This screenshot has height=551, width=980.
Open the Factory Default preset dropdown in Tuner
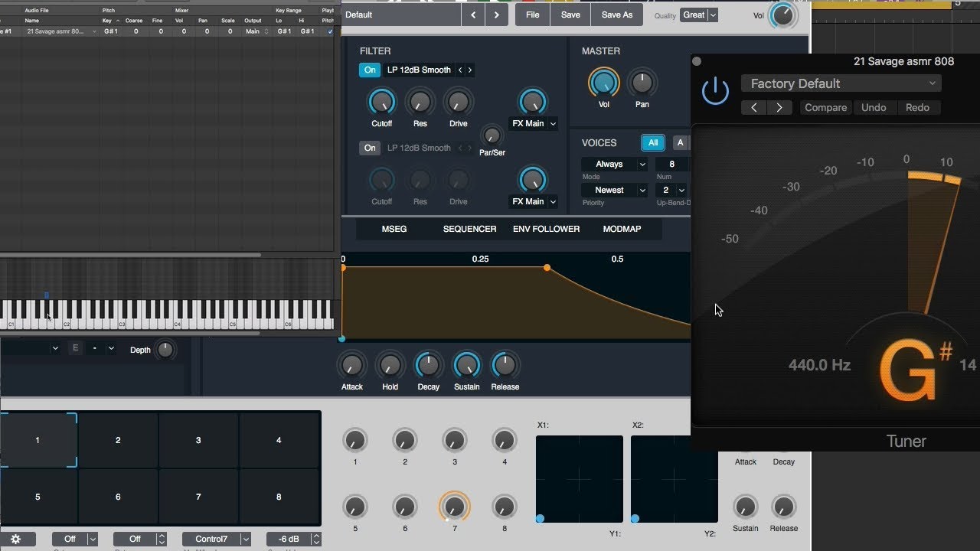841,83
